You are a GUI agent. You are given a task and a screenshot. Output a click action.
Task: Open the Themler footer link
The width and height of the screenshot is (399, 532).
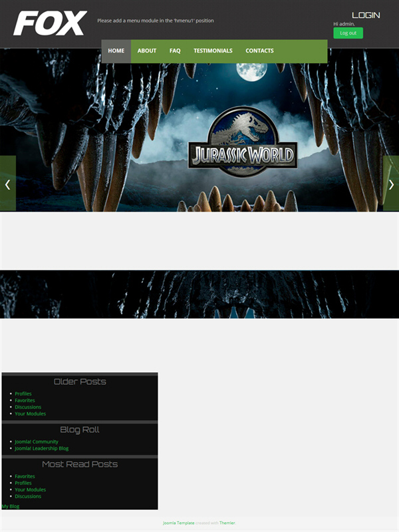(x=227, y=523)
